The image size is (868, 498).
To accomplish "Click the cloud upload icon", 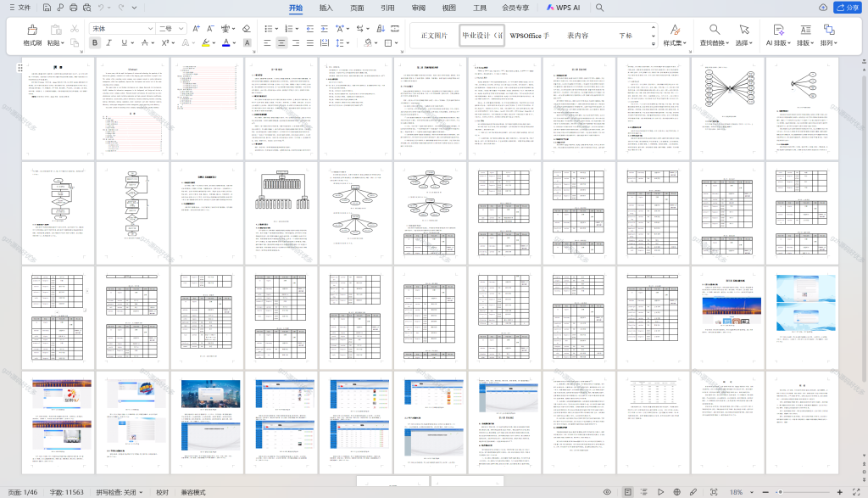I will coord(823,8).
